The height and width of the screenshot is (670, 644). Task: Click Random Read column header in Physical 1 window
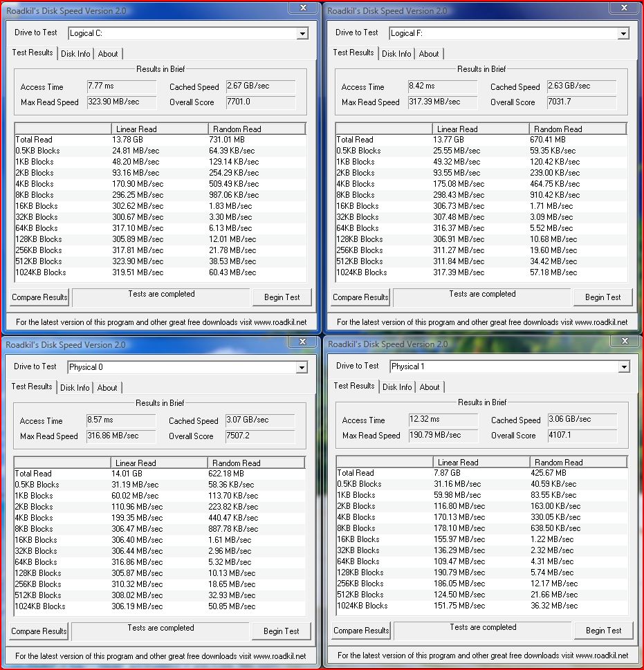coord(578,463)
